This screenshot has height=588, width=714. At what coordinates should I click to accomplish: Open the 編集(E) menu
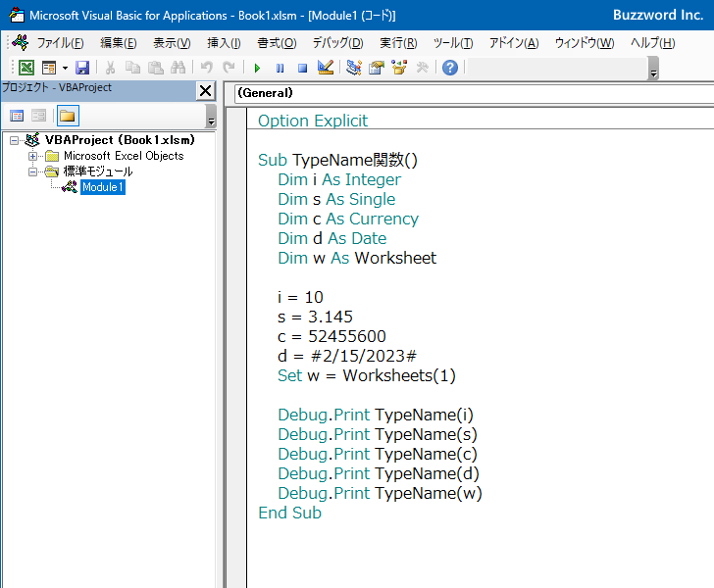[119, 43]
